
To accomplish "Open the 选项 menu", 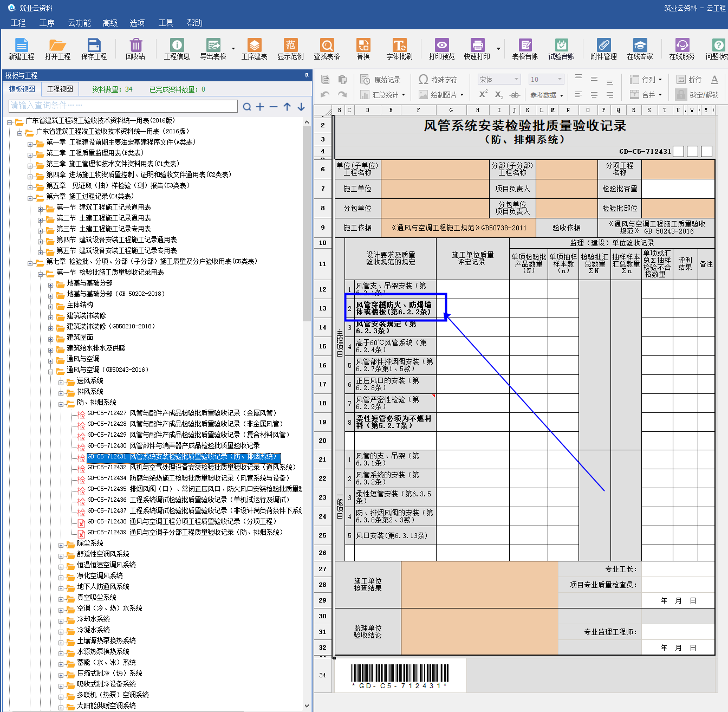I will coord(137,23).
